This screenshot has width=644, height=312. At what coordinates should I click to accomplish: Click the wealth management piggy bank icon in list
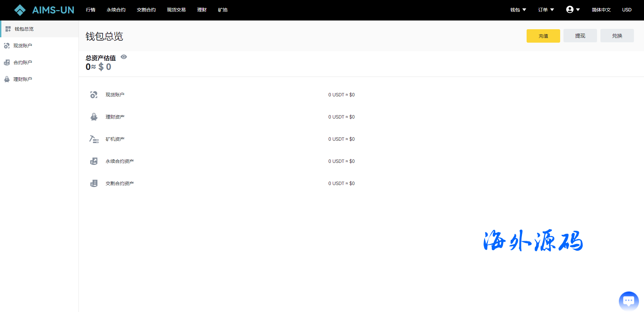[x=94, y=117]
